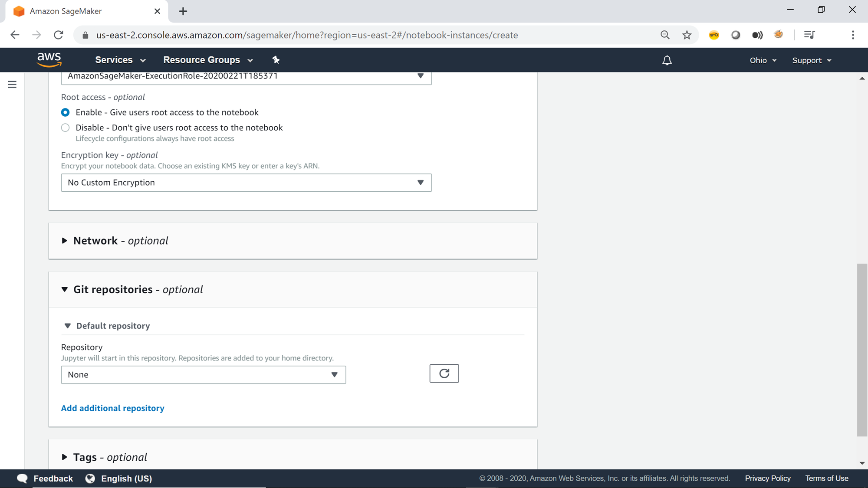This screenshot has width=868, height=488.
Task: Select Enable root access radio button
Action: 65,112
